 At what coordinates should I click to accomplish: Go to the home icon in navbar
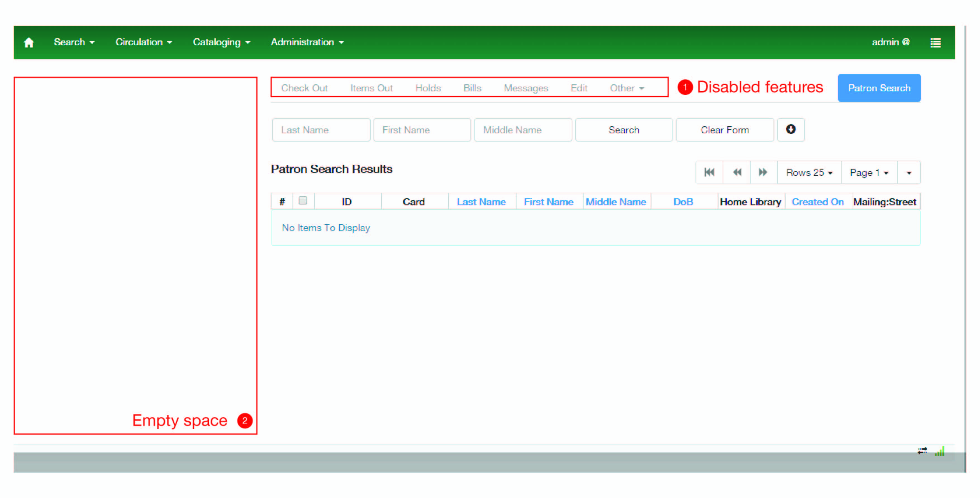pyautogui.click(x=29, y=42)
